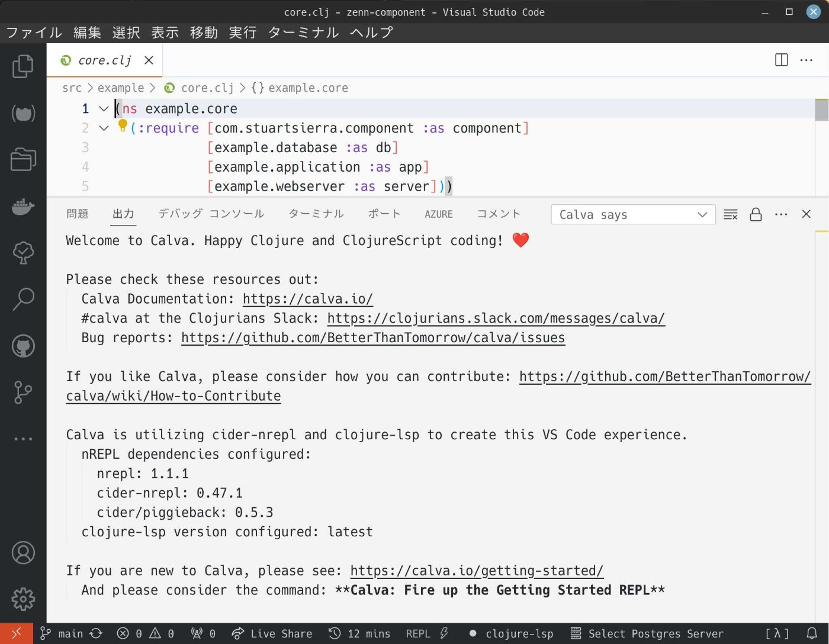Viewport: 829px width, 644px height.
Task: Open the Search view in activity bar
Action: tap(23, 299)
